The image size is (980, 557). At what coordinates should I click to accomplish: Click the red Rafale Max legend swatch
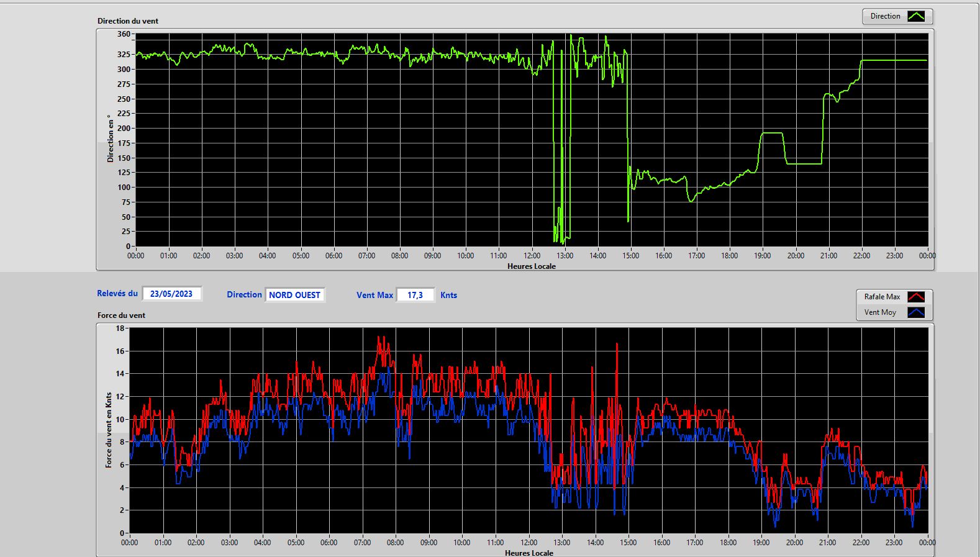coord(916,297)
